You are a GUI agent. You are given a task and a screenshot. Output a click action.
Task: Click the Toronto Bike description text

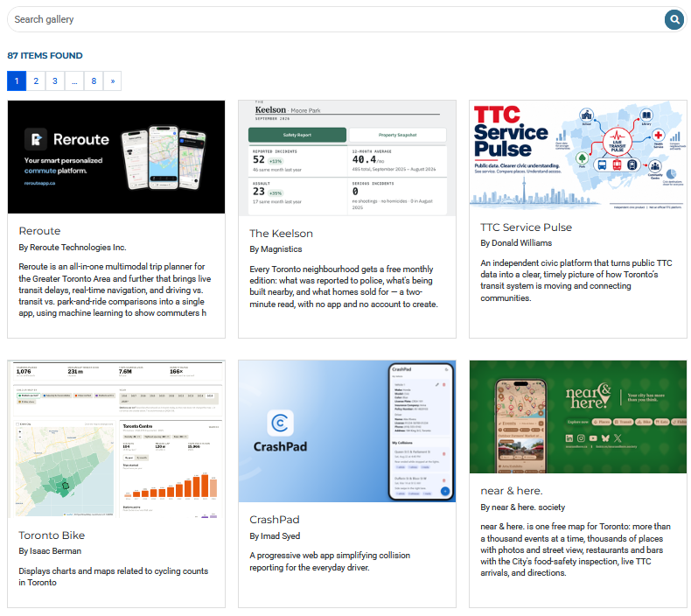(113, 577)
